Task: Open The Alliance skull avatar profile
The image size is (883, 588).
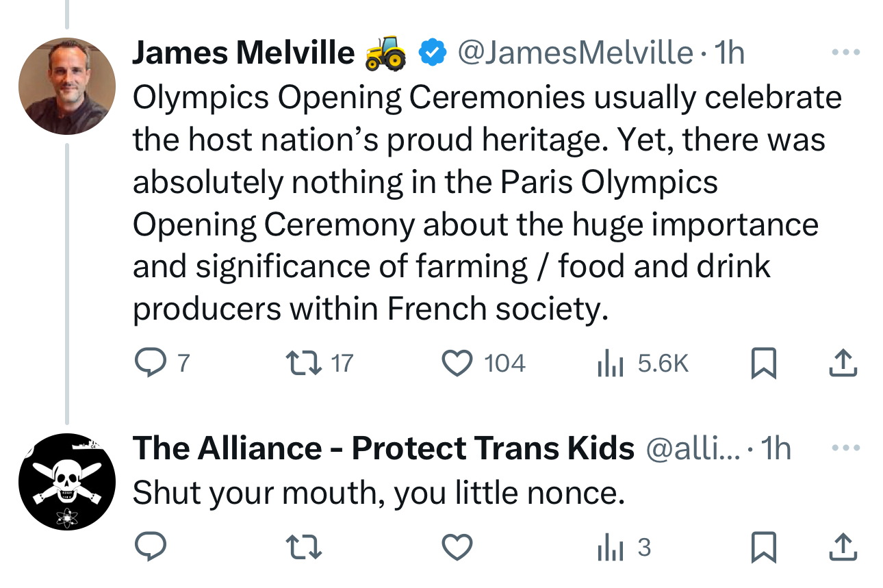Action: point(66,482)
